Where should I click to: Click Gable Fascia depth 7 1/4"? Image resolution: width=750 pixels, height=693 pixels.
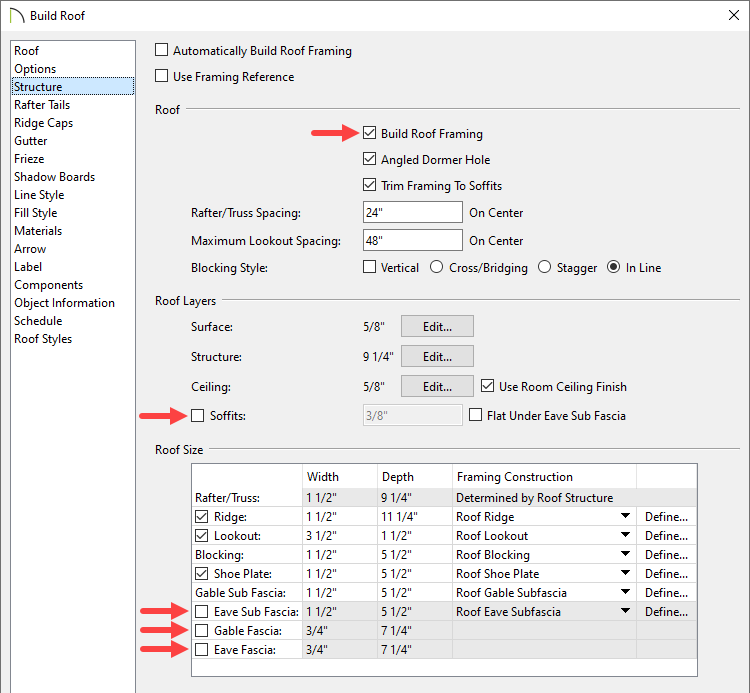415,630
